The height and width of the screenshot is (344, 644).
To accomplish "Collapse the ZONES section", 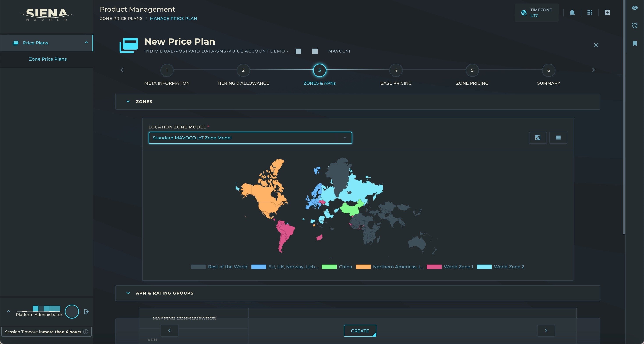I will point(128,102).
